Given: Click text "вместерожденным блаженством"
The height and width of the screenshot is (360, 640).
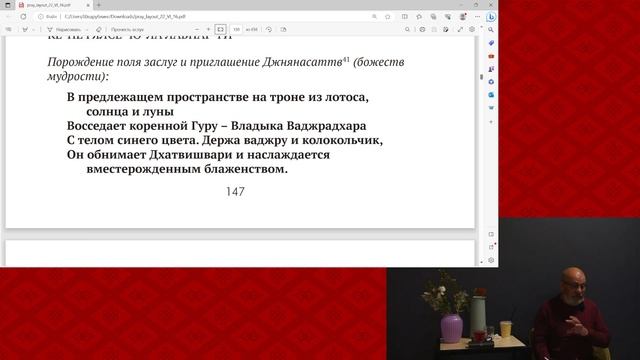Looking at the screenshot, I should 187,169.
